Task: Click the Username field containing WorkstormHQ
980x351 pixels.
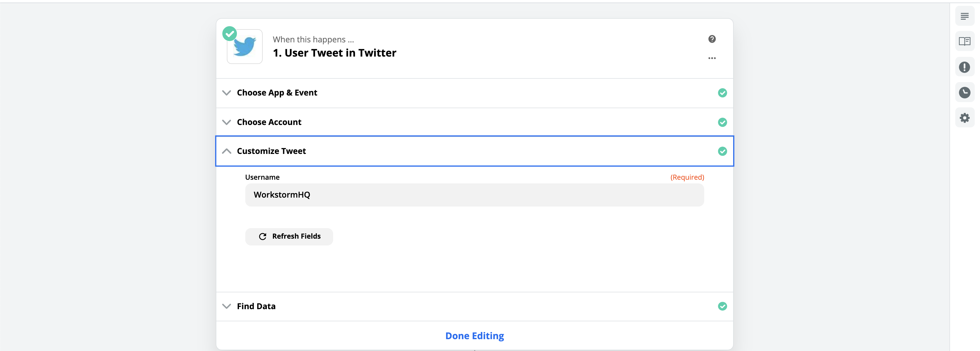Action: click(x=474, y=195)
